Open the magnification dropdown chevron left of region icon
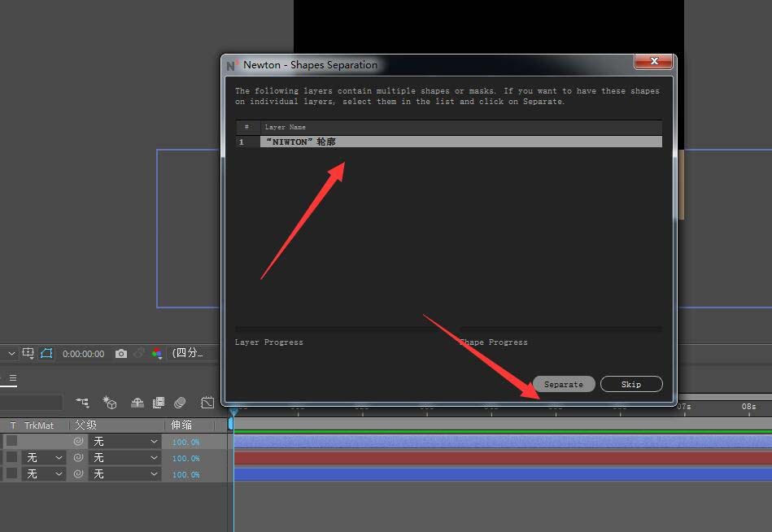 coord(11,353)
